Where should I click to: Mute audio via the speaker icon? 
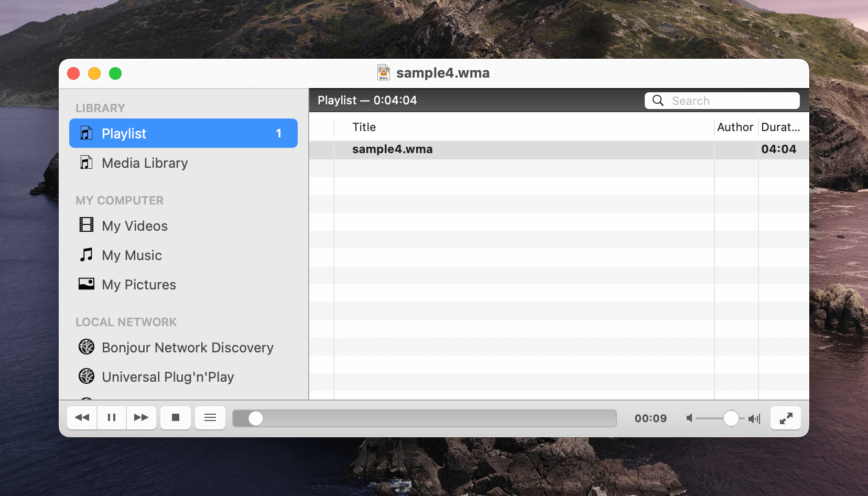(690, 418)
